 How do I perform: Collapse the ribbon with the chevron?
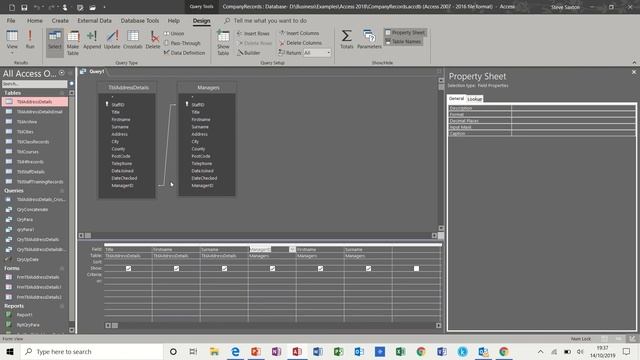click(x=634, y=62)
